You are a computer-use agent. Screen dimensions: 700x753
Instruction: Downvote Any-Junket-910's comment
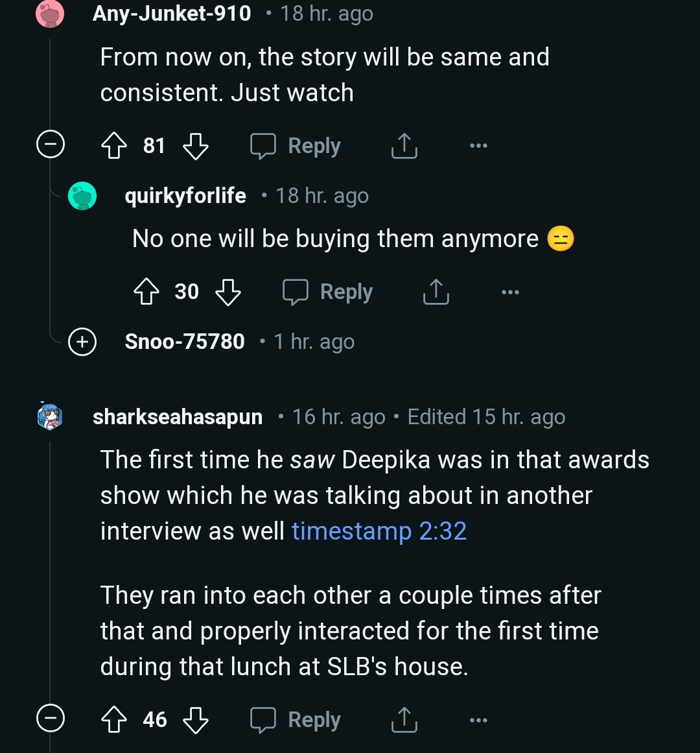click(195, 145)
